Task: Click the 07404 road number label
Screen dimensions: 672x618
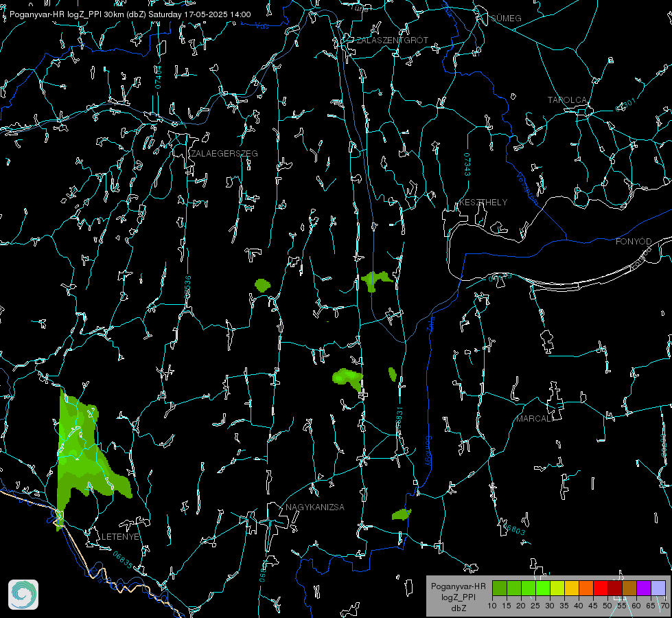Action: (x=158, y=77)
